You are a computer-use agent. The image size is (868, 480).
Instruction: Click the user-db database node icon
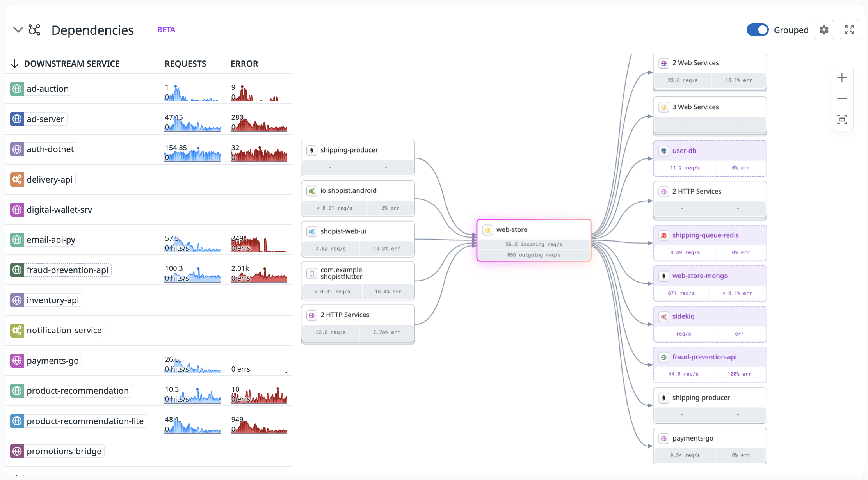664,151
